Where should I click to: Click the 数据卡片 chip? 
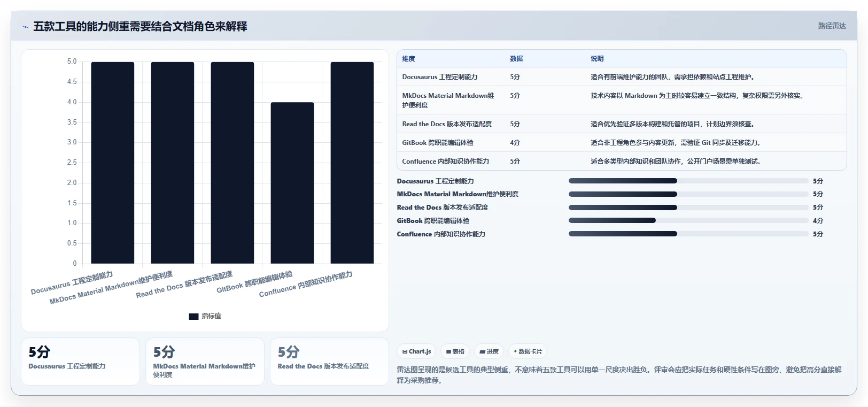click(x=528, y=351)
